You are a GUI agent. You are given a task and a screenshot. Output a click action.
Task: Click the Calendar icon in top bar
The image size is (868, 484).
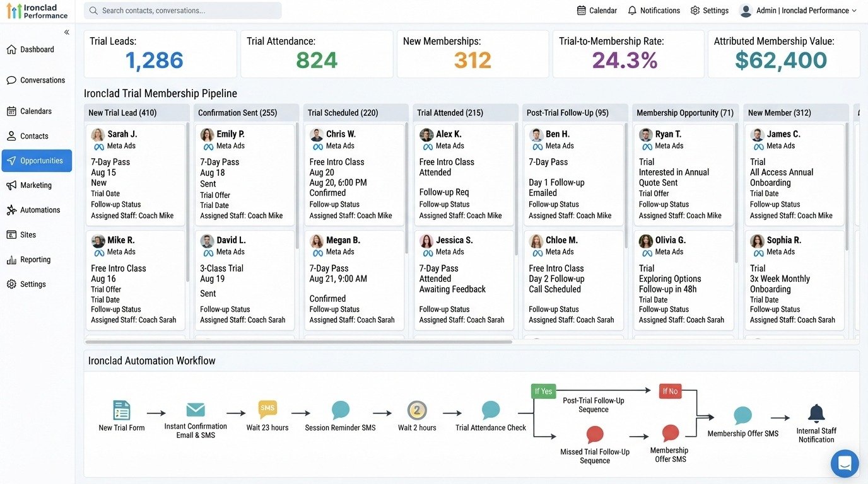pos(582,11)
